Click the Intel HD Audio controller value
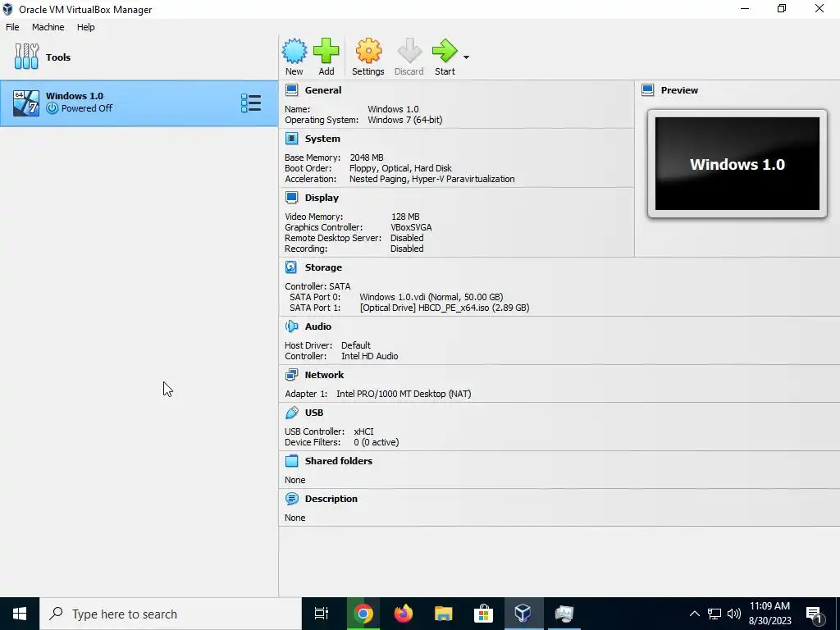The width and height of the screenshot is (840, 630). [370, 356]
